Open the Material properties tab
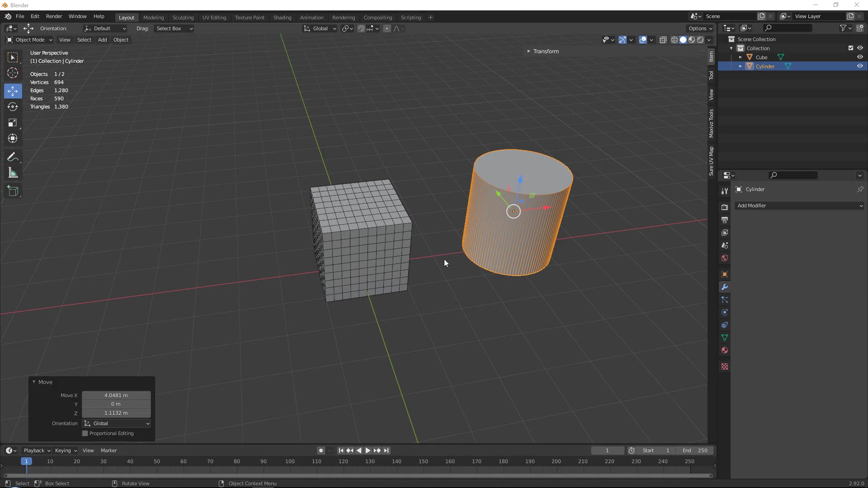 click(x=725, y=351)
